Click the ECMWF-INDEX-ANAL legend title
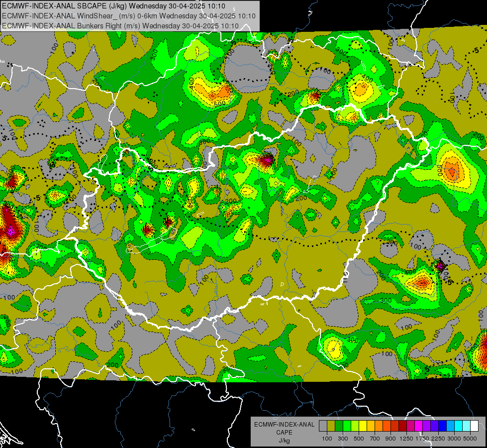The image size is (487, 448). pyautogui.click(x=284, y=425)
